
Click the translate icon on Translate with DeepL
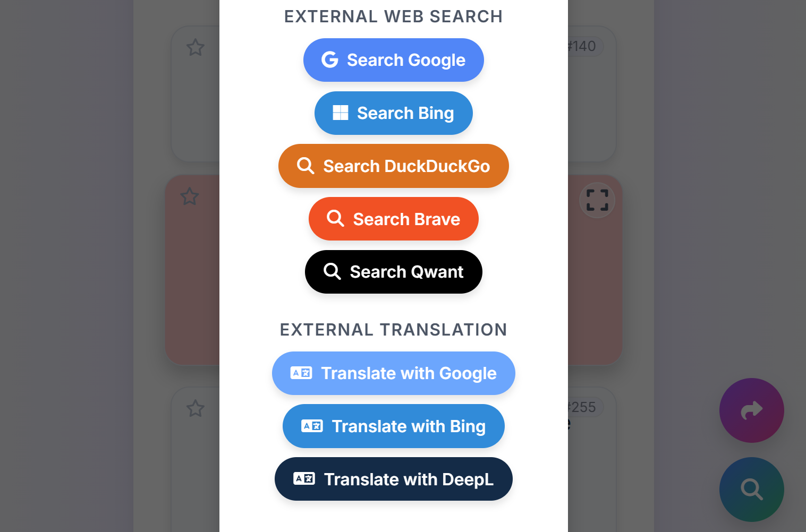click(x=303, y=479)
